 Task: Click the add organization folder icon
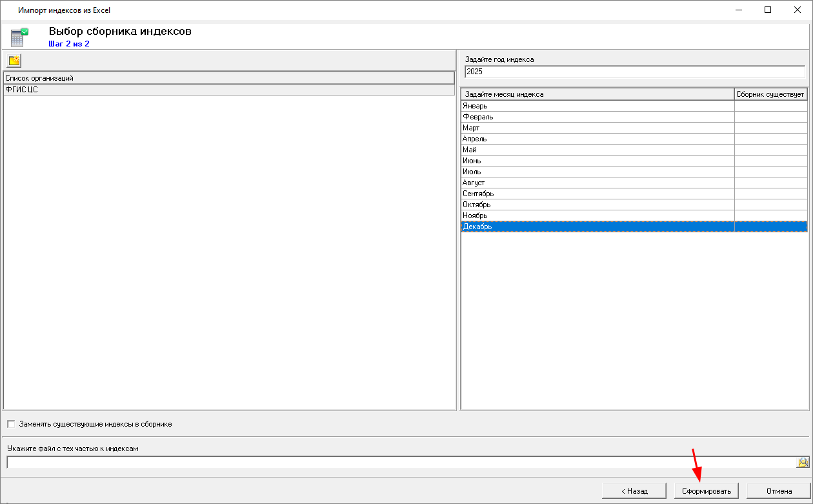(14, 61)
